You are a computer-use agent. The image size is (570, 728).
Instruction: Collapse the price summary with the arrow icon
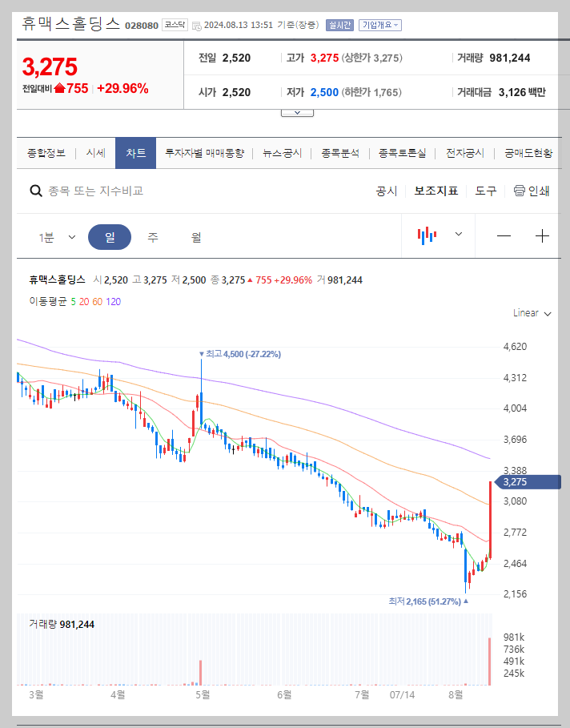297,111
